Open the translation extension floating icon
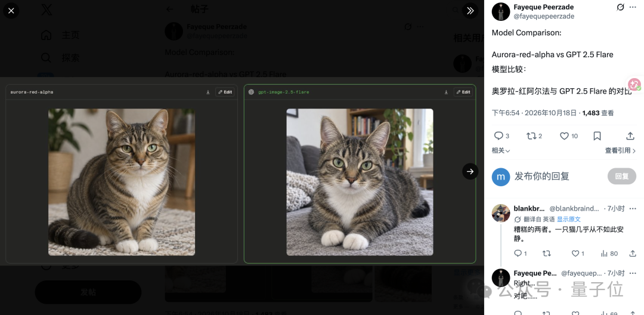 [x=634, y=85]
